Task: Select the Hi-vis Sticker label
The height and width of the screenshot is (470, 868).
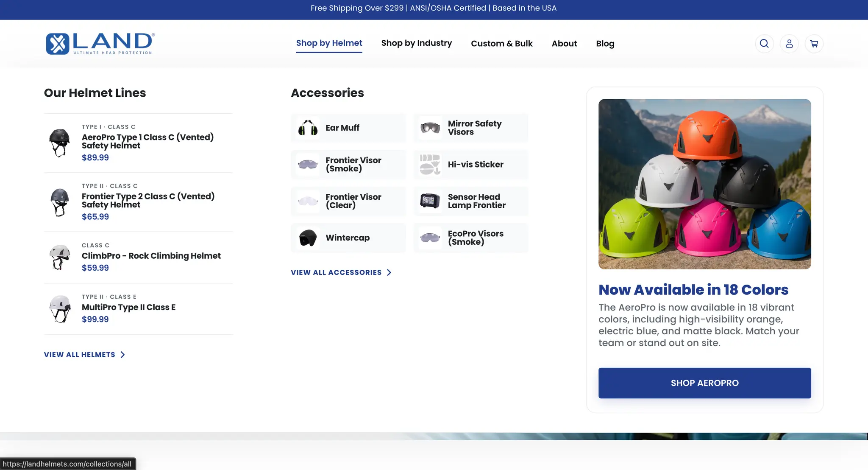Action: (476, 165)
